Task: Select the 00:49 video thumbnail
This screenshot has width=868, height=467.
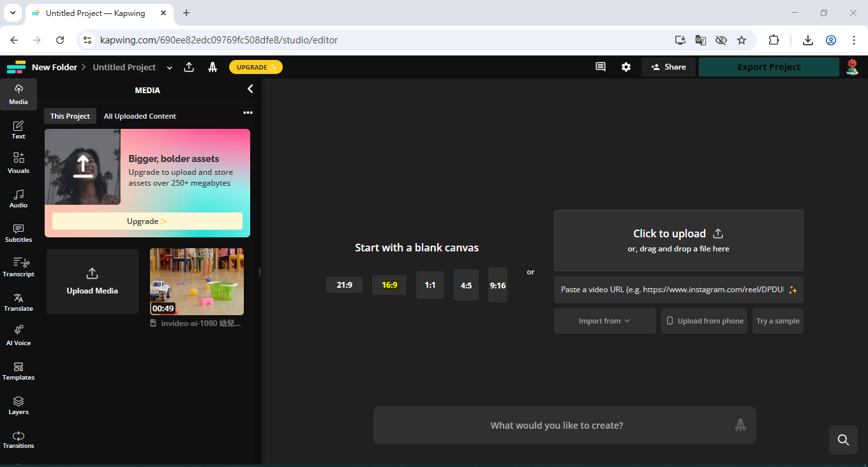Action: pos(197,281)
